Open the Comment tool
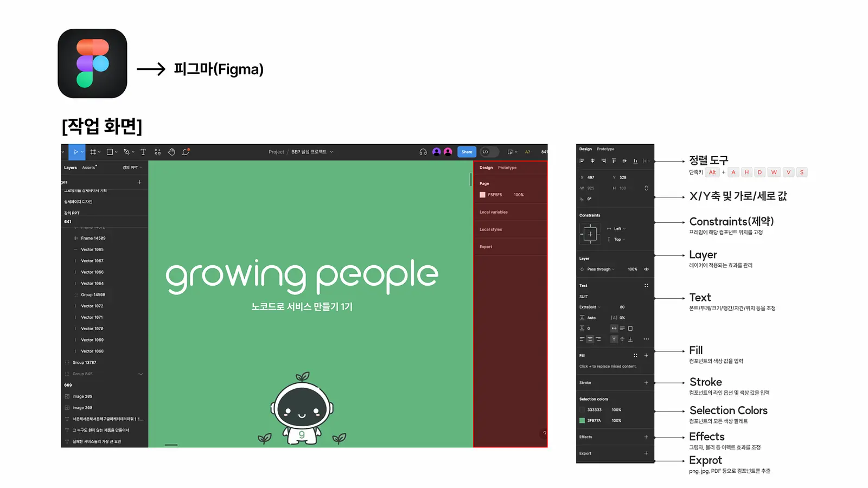This screenshot has height=488, width=868. click(186, 152)
